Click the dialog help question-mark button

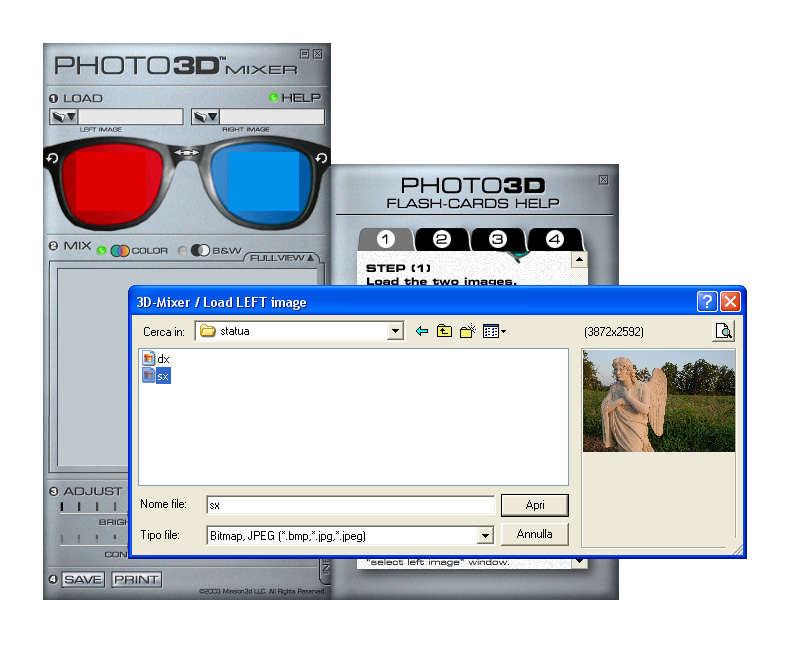(707, 301)
